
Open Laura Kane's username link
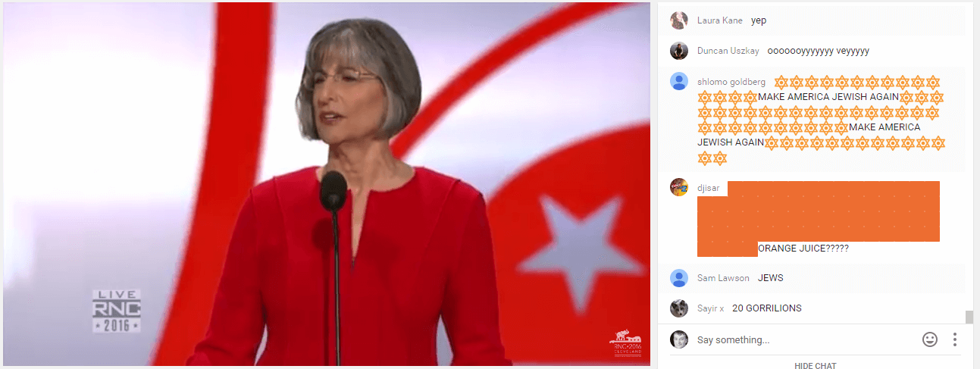tap(720, 20)
